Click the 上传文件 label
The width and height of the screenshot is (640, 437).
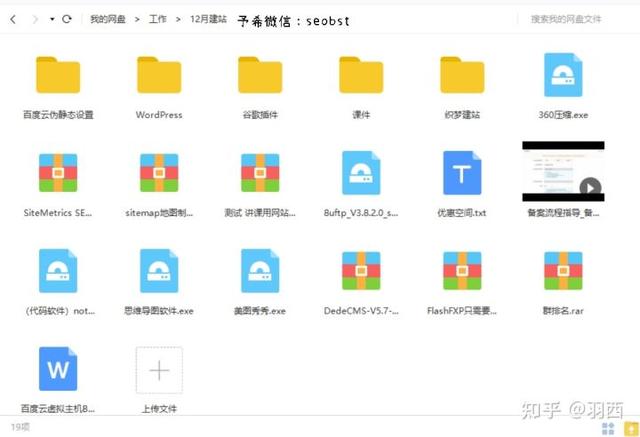pyautogui.click(x=159, y=409)
